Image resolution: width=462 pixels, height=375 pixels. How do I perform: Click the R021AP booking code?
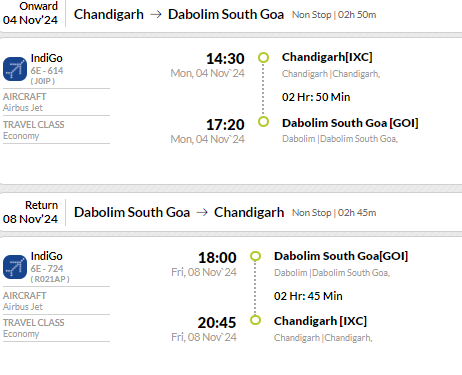[x=50, y=279]
